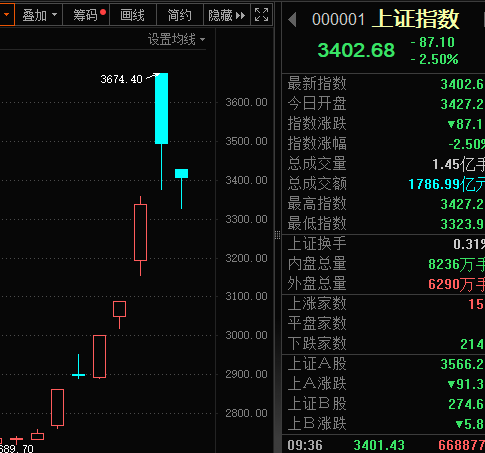Click the current price 3402.68
The image size is (485, 453).
pyautogui.click(x=356, y=50)
